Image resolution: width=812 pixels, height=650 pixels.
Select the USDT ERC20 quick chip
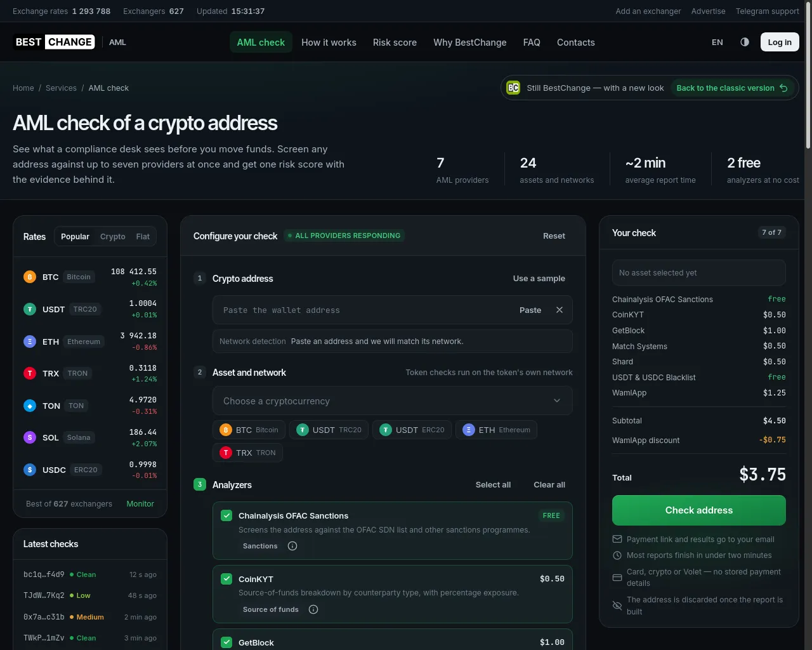point(412,430)
